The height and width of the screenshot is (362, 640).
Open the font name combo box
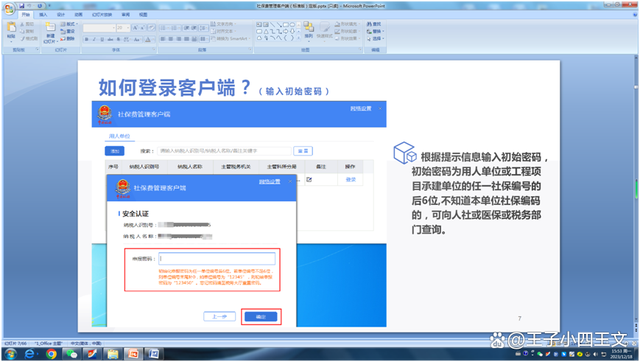(x=100, y=28)
